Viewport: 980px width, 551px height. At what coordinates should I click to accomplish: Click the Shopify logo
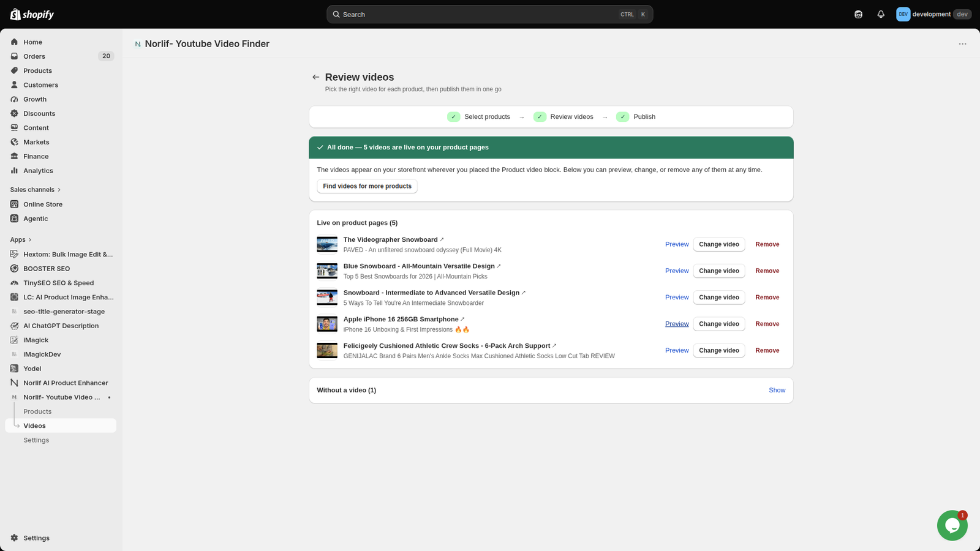point(32,14)
